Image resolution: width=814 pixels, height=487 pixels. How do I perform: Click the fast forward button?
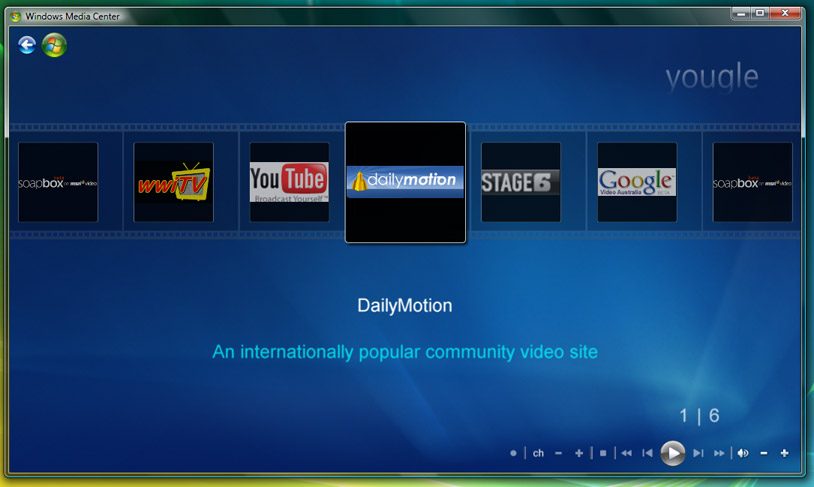(719, 453)
